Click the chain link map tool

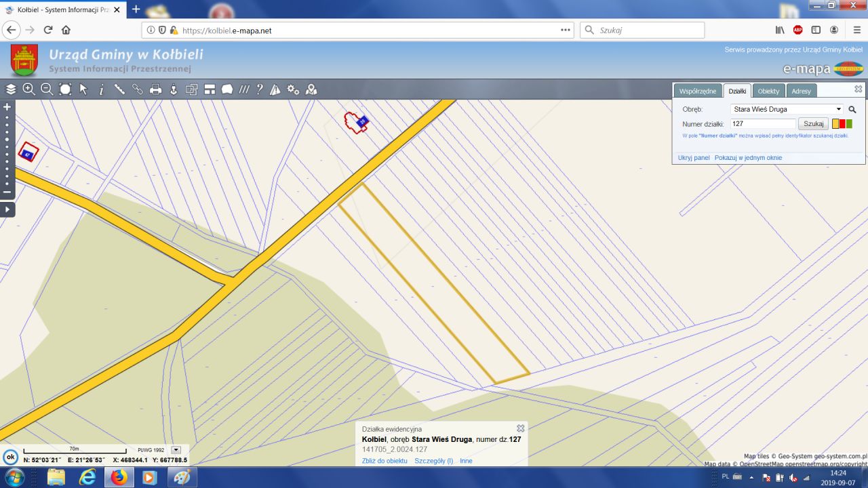138,89
